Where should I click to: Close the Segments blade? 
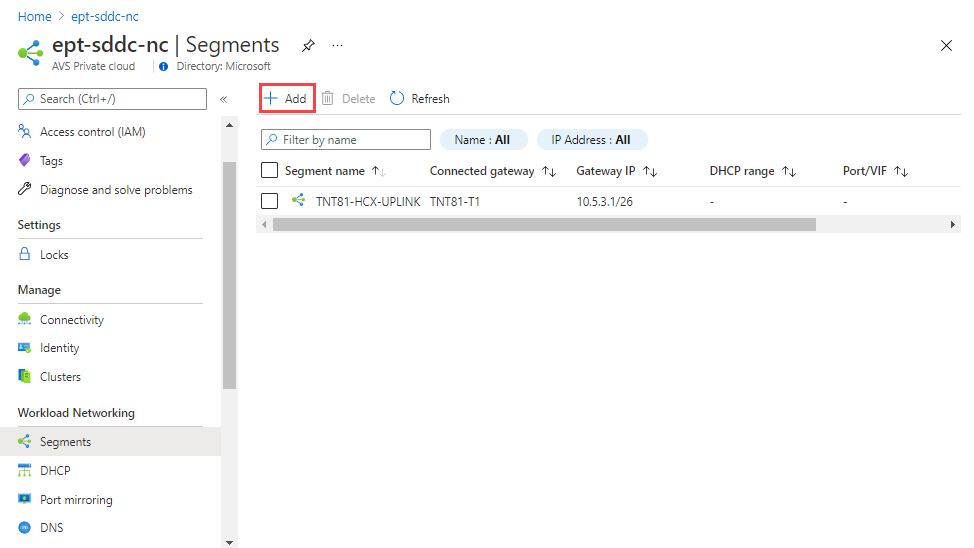point(946,45)
